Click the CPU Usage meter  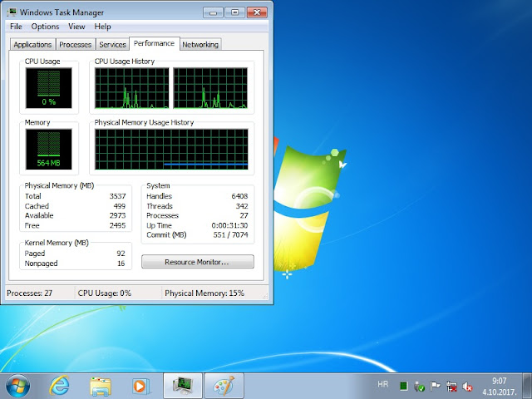pos(48,88)
